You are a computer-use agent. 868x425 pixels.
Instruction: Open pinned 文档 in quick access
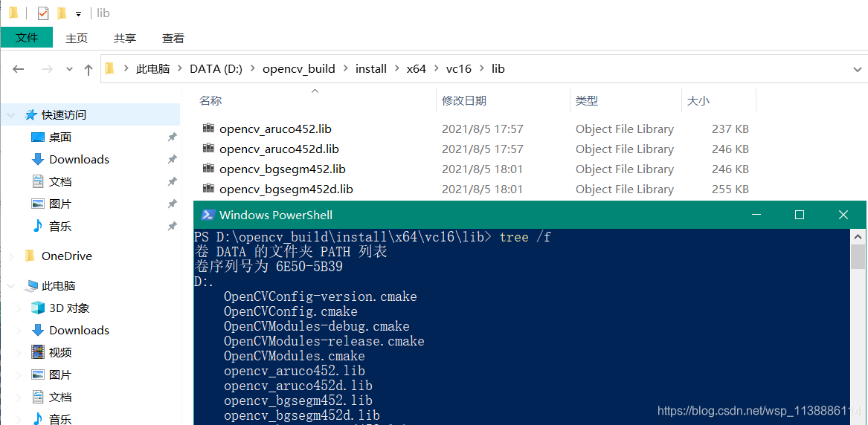pos(60,182)
